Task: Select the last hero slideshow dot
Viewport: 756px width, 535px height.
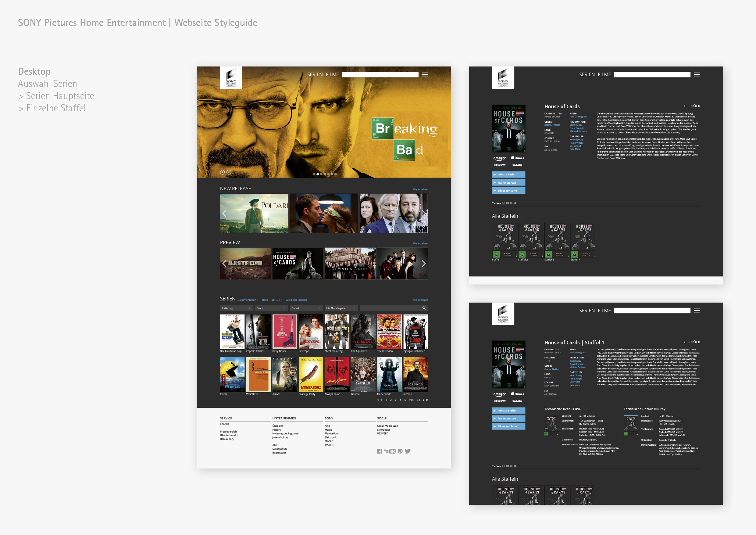Action: 336,174
